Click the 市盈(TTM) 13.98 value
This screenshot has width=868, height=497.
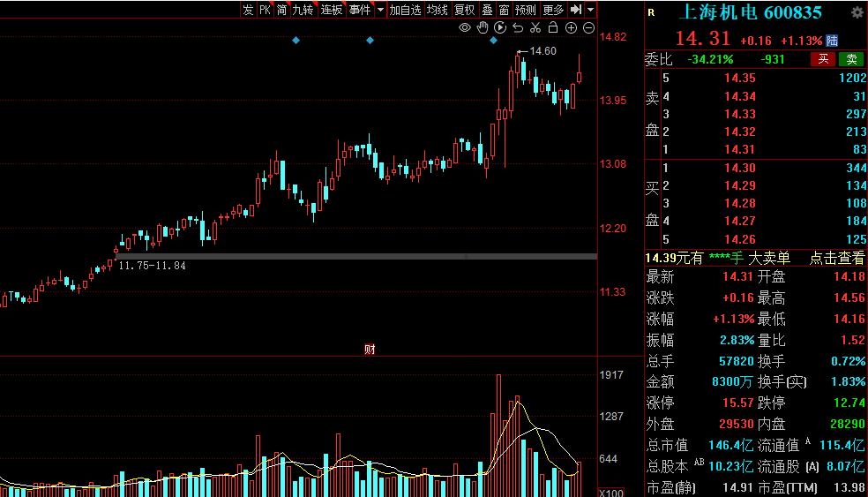pos(849,487)
